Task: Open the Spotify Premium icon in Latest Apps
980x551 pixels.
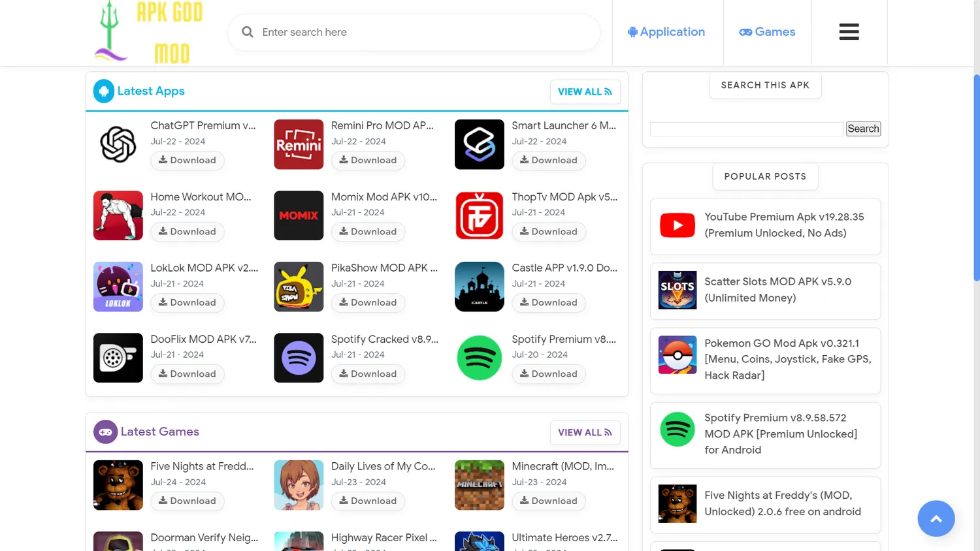Action: [x=480, y=358]
